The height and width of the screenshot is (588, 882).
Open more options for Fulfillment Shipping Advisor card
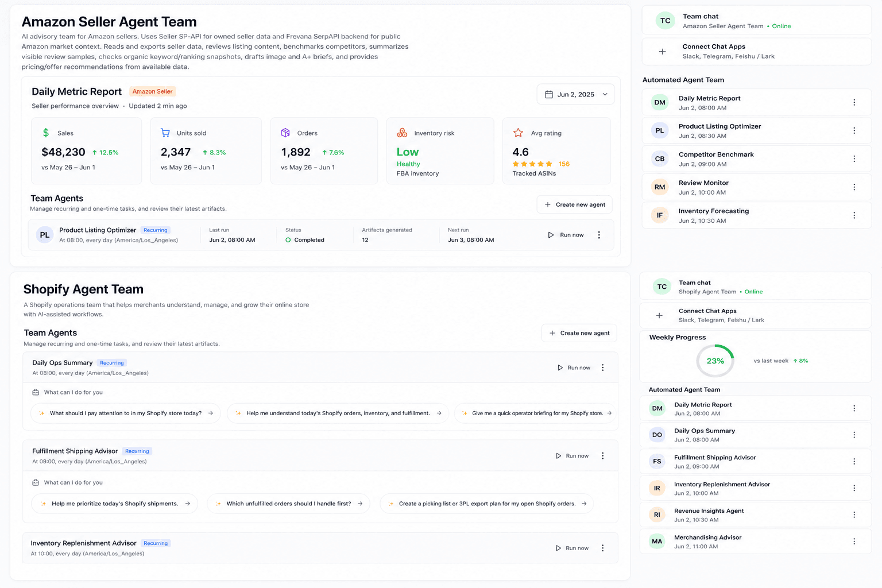coord(602,456)
